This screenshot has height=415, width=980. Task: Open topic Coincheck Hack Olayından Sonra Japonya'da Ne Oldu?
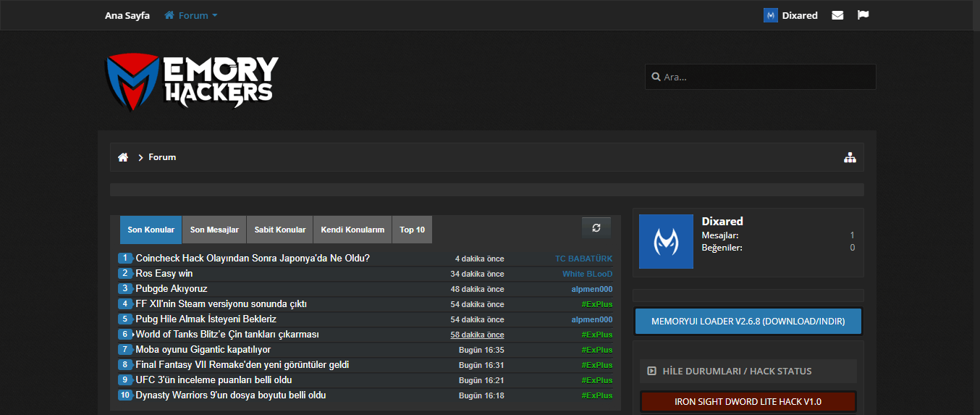(x=253, y=259)
